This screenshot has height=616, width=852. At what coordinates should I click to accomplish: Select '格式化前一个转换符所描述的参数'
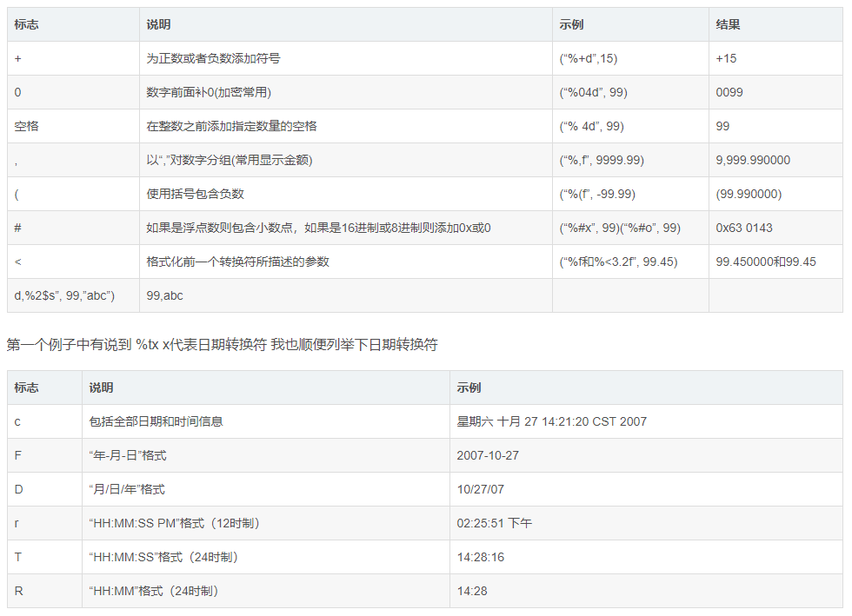237,262
